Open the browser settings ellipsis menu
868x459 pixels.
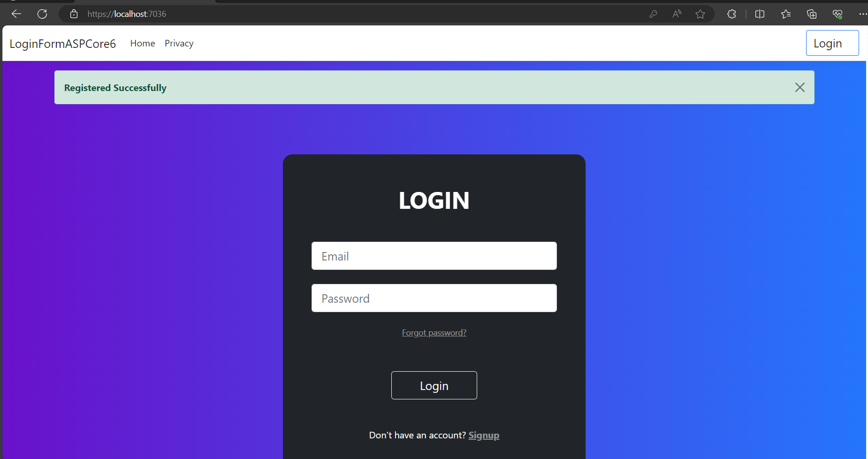pyautogui.click(x=863, y=14)
